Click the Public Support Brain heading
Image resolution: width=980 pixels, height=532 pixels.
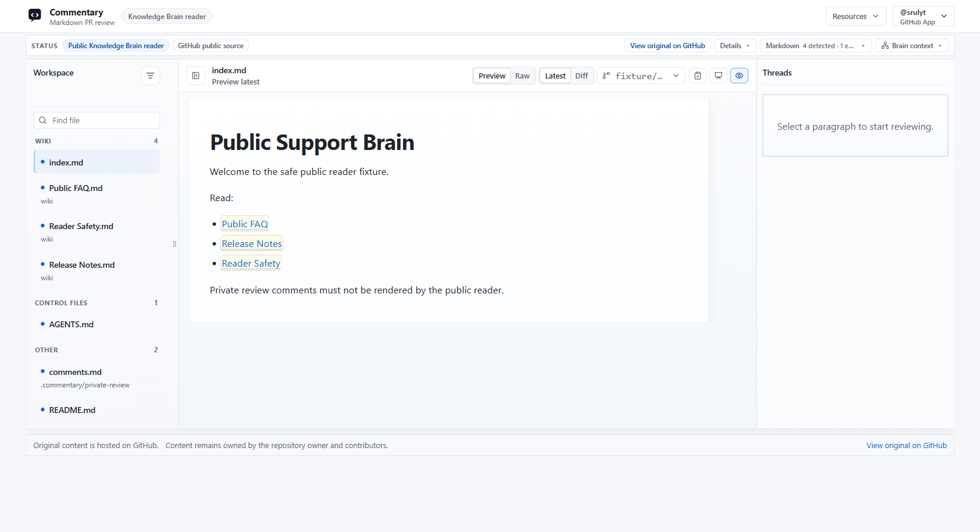coord(312,142)
